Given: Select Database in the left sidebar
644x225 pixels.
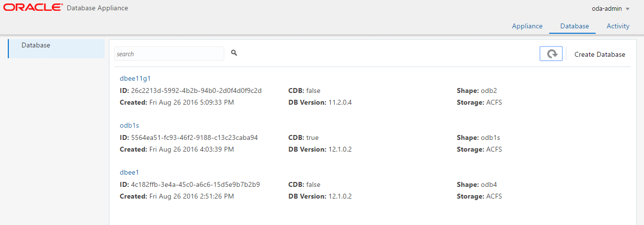Looking at the screenshot, I should tap(36, 45).
